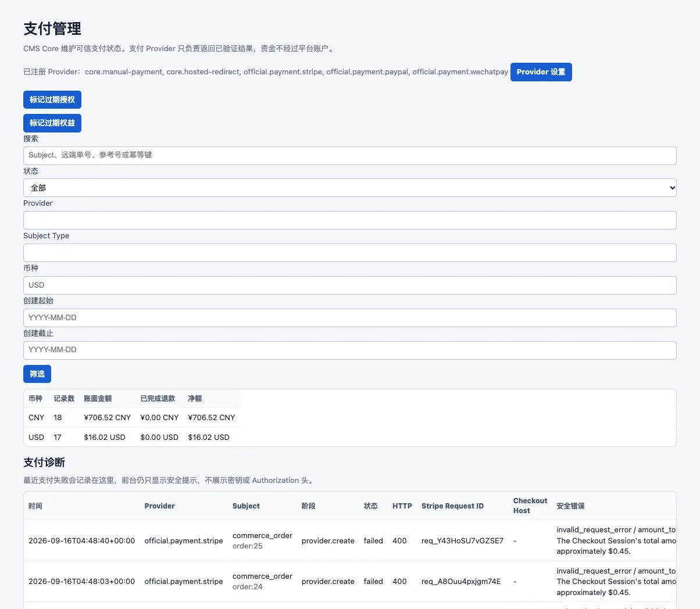Focus the 币种 currency input
This screenshot has height=609, width=700.
tap(350, 285)
